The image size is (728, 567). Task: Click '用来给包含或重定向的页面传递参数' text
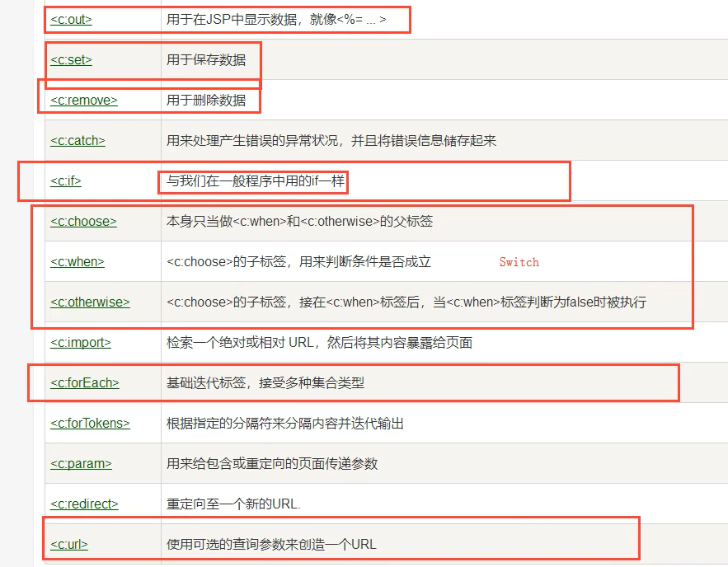pos(272,463)
